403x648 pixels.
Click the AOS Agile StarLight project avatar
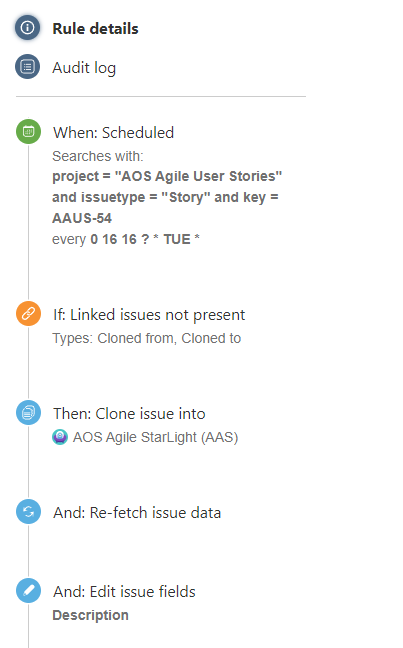click(60, 437)
